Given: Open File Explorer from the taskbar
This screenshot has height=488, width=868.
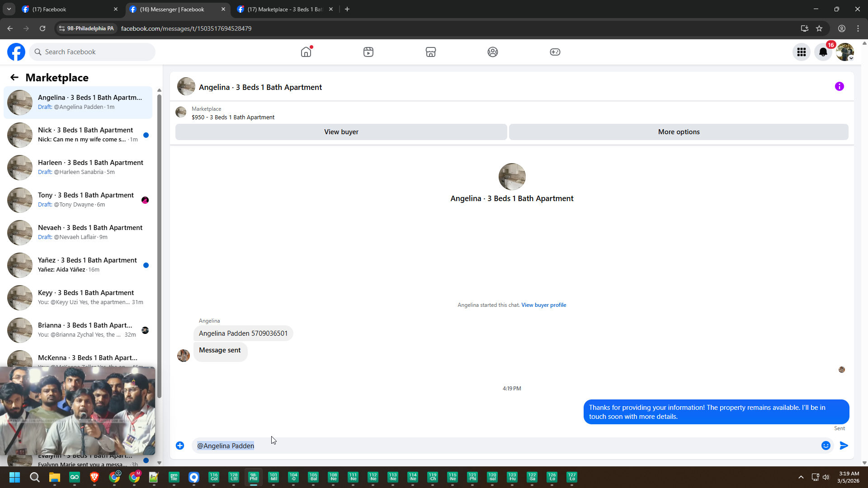Looking at the screenshot, I should click(54, 477).
